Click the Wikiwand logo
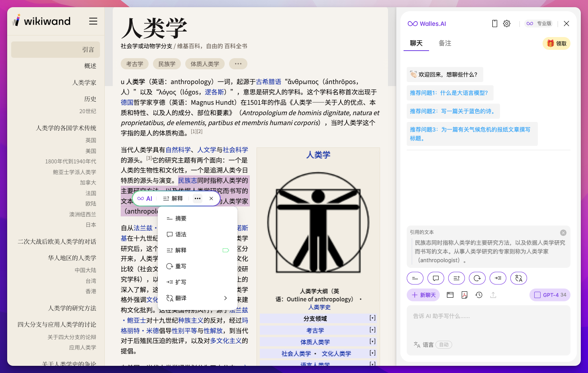 [x=41, y=21]
